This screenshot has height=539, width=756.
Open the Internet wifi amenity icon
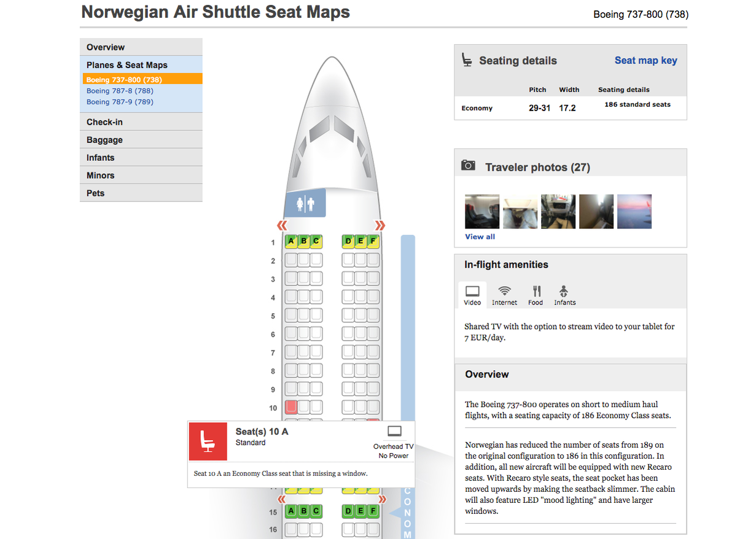click(x=504, y=291)
